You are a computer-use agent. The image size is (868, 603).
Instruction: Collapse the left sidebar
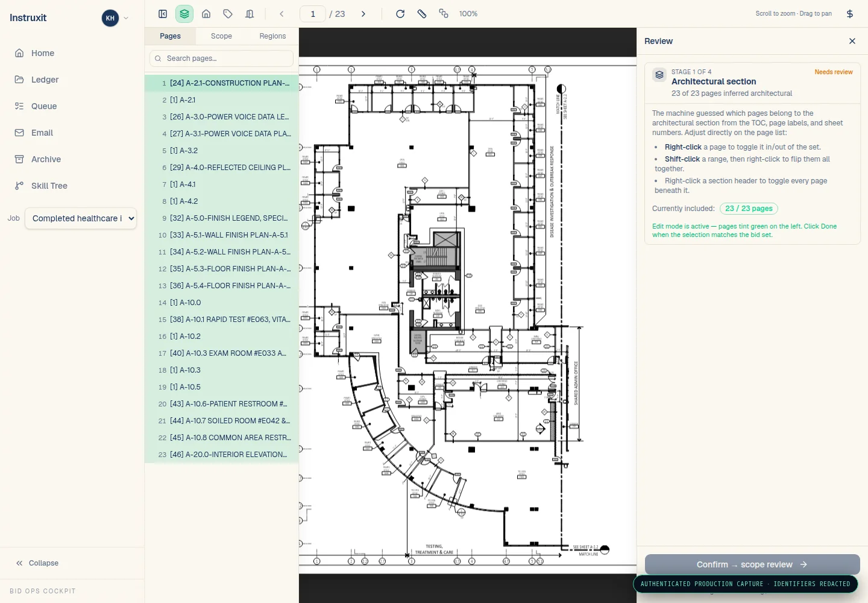pyautogui.click(x=37, y=563)
